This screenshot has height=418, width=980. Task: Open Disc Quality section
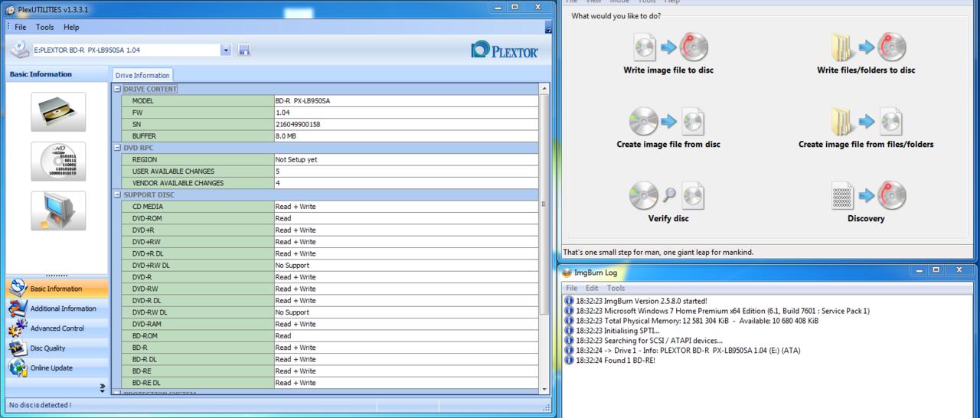47,348
